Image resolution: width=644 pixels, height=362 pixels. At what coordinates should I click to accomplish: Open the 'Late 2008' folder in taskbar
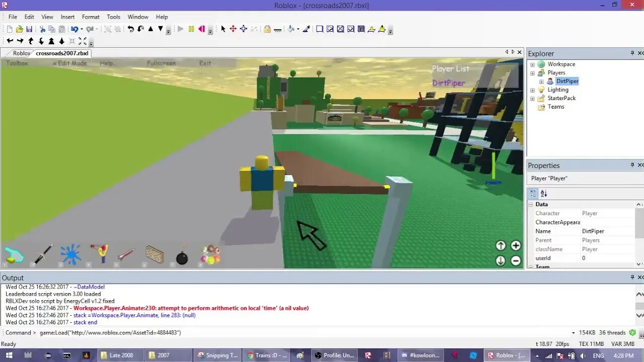[x=120, y=355]
